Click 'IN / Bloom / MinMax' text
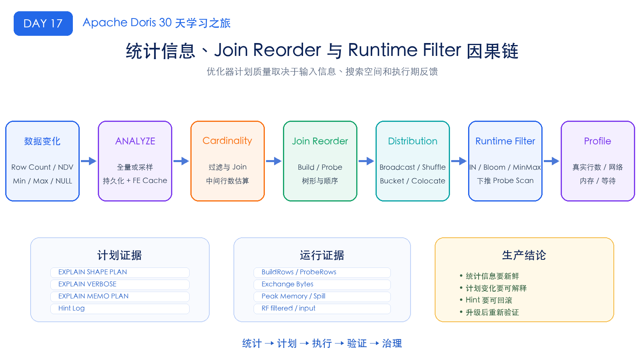 tap(505, 167)
